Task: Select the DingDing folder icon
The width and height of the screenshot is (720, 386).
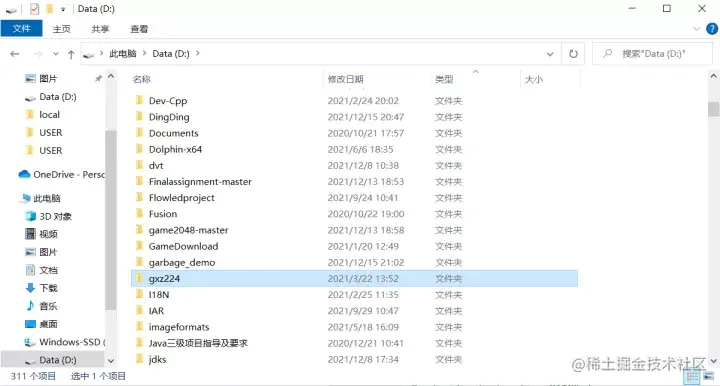Action: (x=140, y=117)
